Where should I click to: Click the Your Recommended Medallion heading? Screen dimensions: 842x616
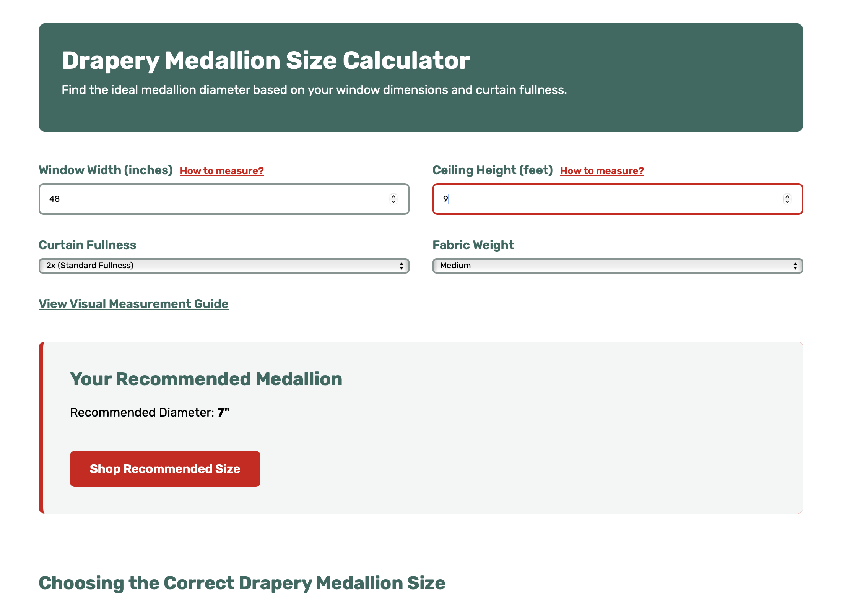click(x=206, y=379)
